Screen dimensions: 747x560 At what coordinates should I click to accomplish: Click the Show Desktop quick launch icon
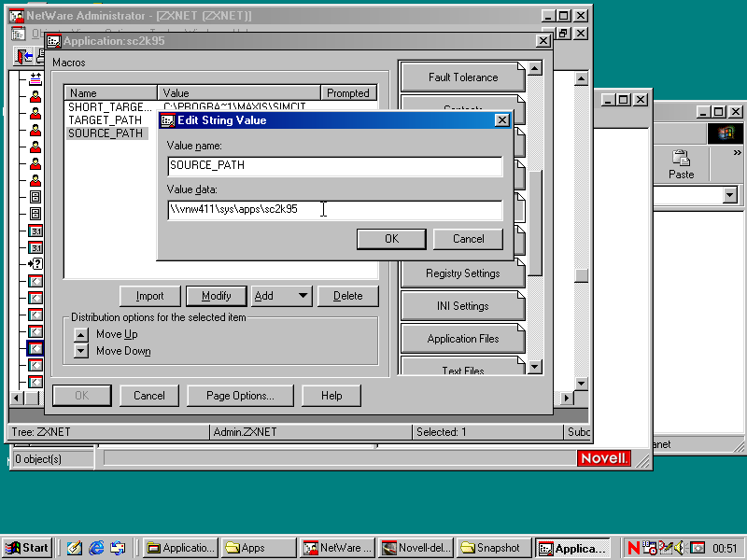tap(74, 548)
